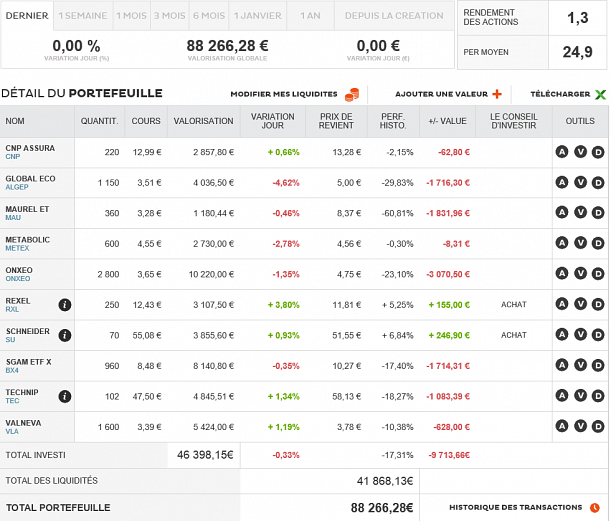611x521 pixels.
Task: Click the A tool icon for TECHNIP
Action: tap(562, 396)
